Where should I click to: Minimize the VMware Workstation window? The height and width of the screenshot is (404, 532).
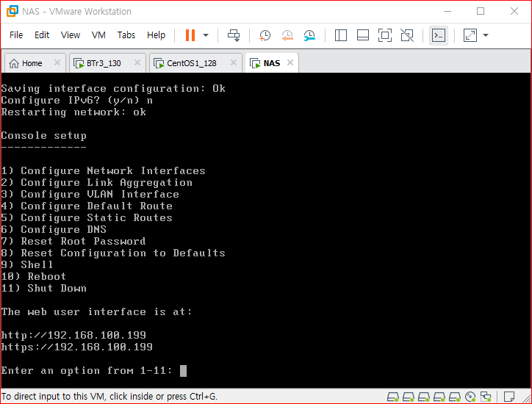pyautogui.click(x=447, y=11)
